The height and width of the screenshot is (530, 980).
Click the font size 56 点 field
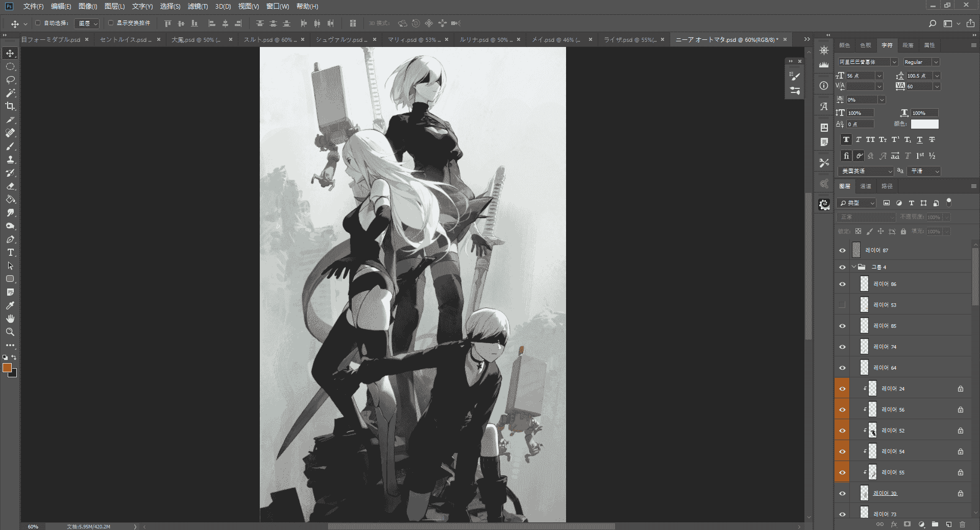pyautogui.click(x=861, y=76)
